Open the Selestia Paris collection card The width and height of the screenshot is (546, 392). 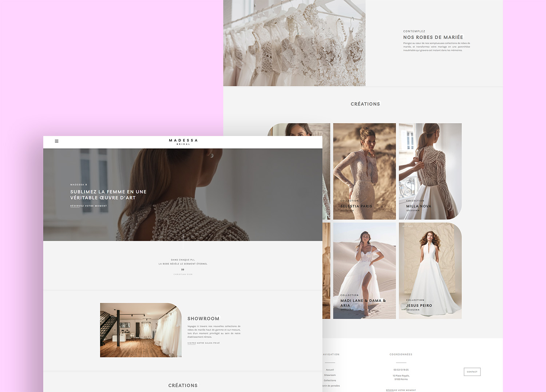364,171
